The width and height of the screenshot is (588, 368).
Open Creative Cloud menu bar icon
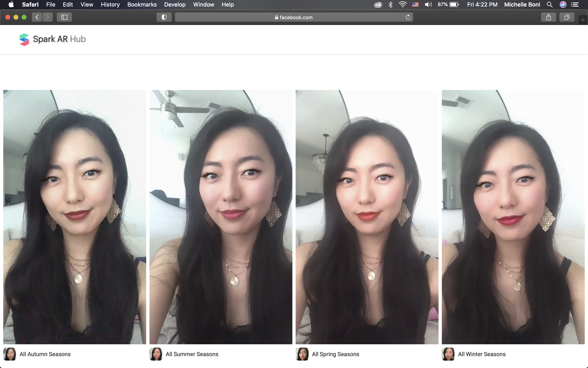(x=378, y=4)
